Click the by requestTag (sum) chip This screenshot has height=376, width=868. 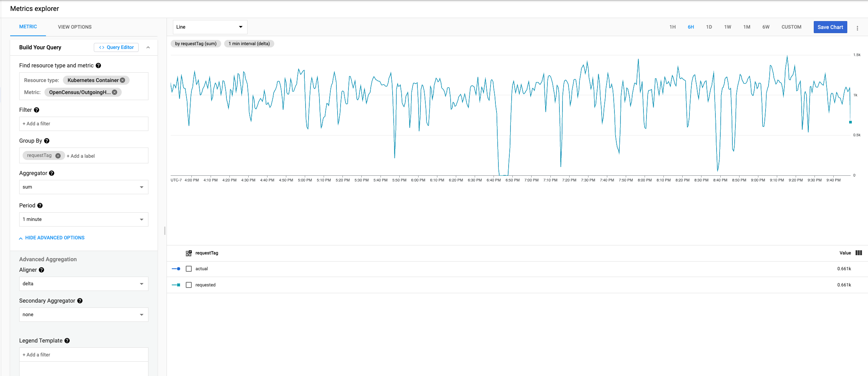pos(196,43)
